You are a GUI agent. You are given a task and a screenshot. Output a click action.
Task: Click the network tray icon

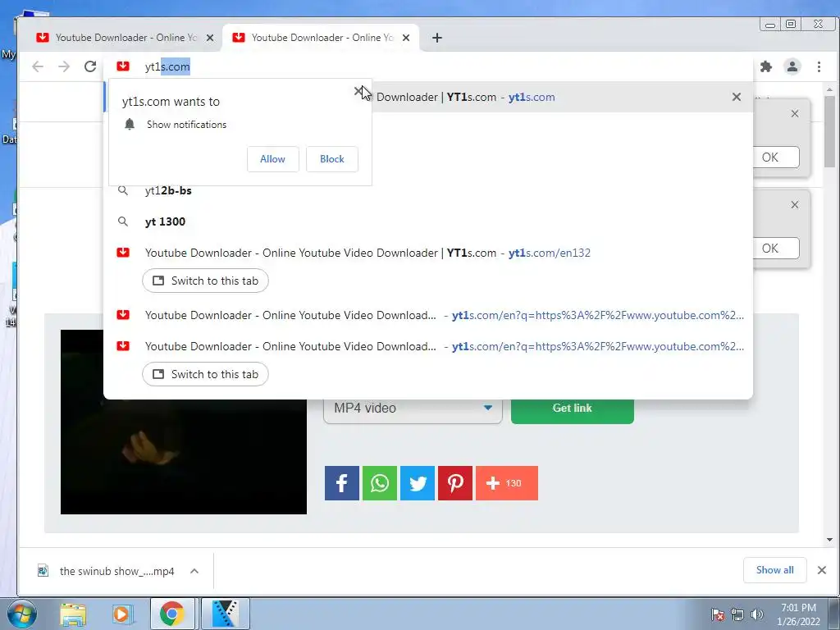[x=737, y=614]
